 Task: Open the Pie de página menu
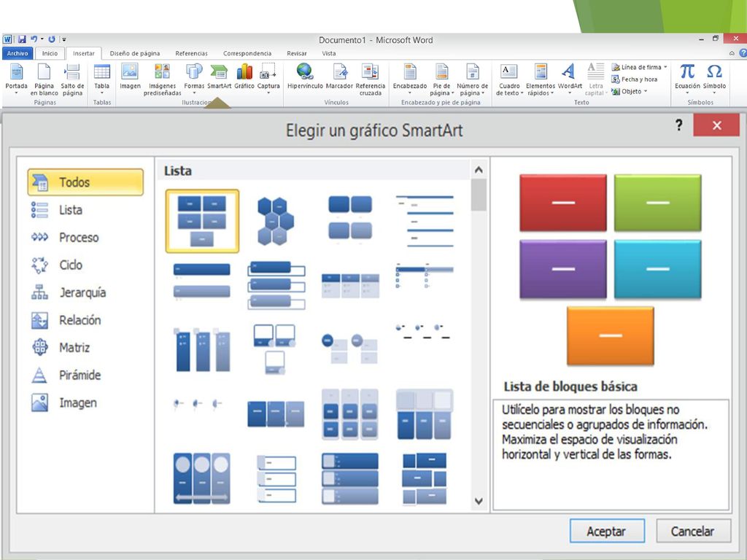coord(441,79)
